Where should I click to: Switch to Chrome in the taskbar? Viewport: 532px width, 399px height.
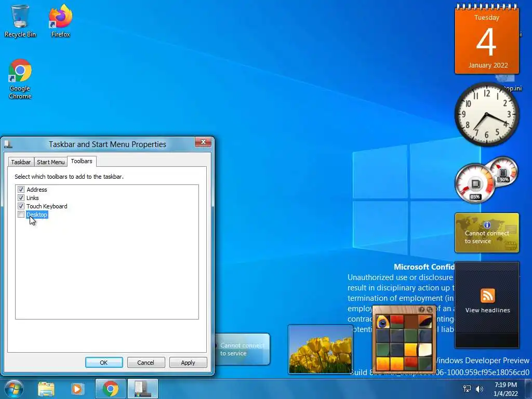click(x=110, y=389)
